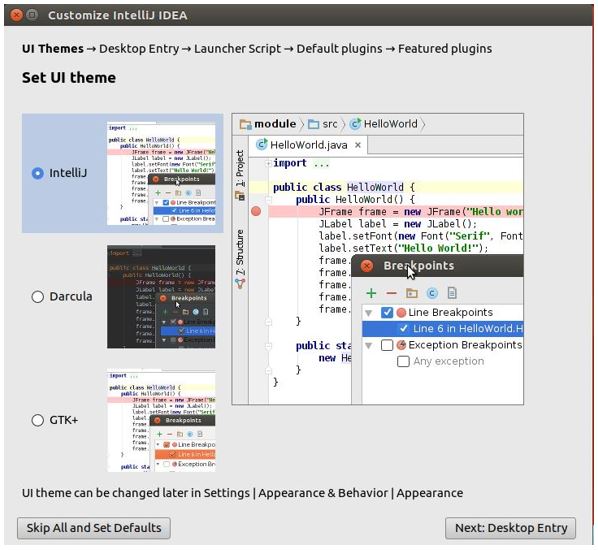598x550 pixels.
Task: Click the 'Set UI theme' heading
Action: 69,77
